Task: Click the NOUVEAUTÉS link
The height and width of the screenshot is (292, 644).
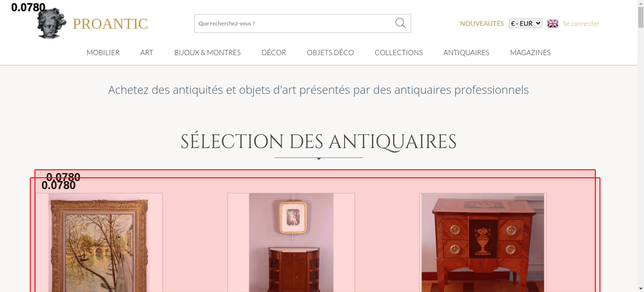Action: [482, 23]
